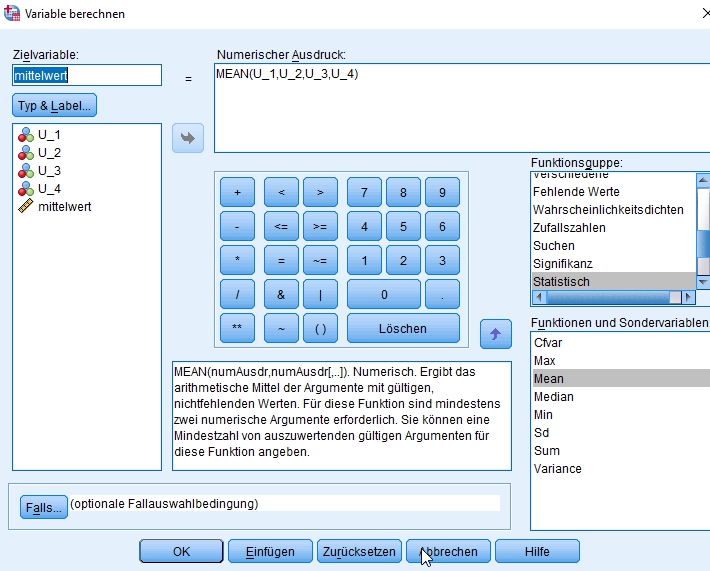Screen dimensions: 710x571
Task: Click the Falls... condition button
Action: (x=43, y=507)
